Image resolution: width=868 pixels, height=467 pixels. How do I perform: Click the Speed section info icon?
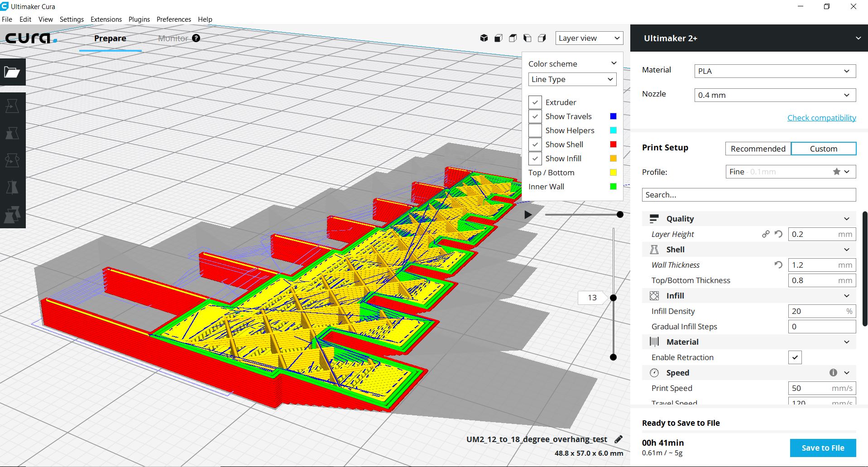point(833,372)
